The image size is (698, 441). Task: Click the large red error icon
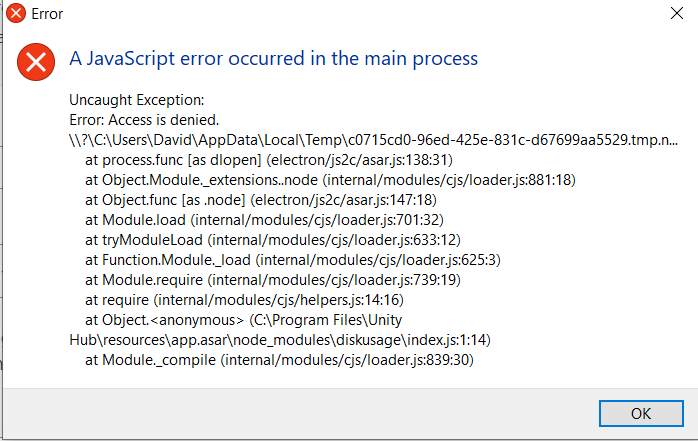(38, 63)
